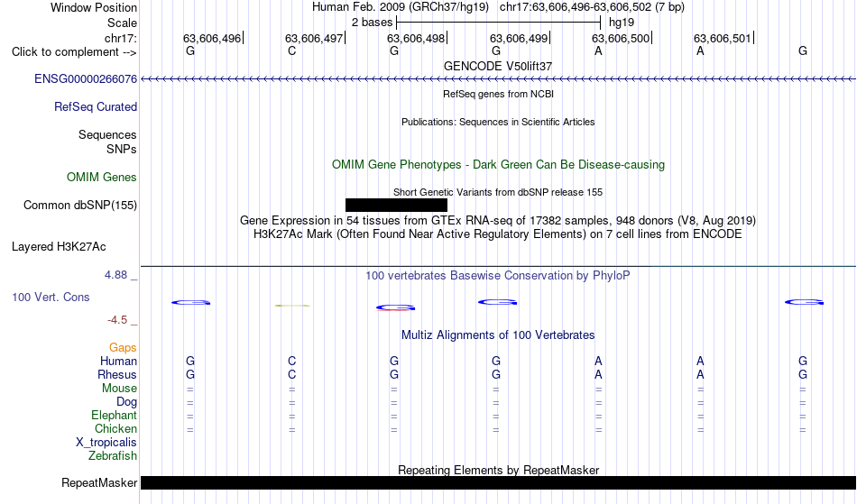Click 'Repeating Elements by RepeatMasker' title
The height and width of the screenshot is (504, 857).
[498, 470]
